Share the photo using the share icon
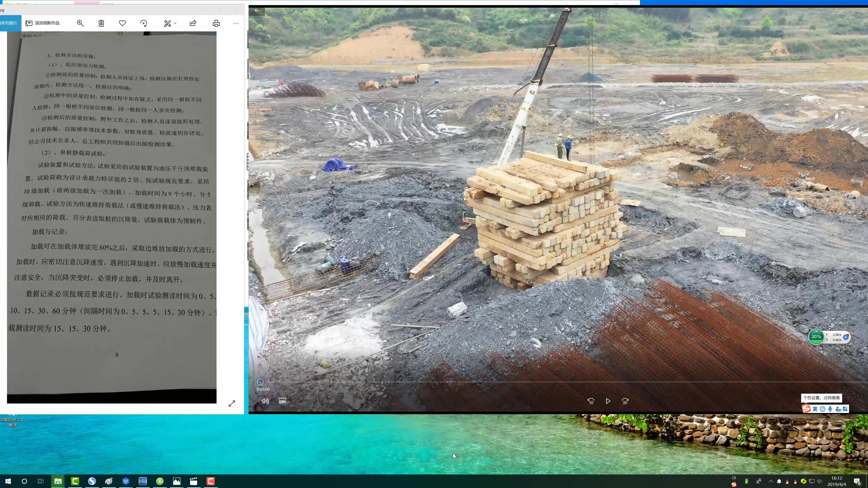 click(x=193, y=23)
